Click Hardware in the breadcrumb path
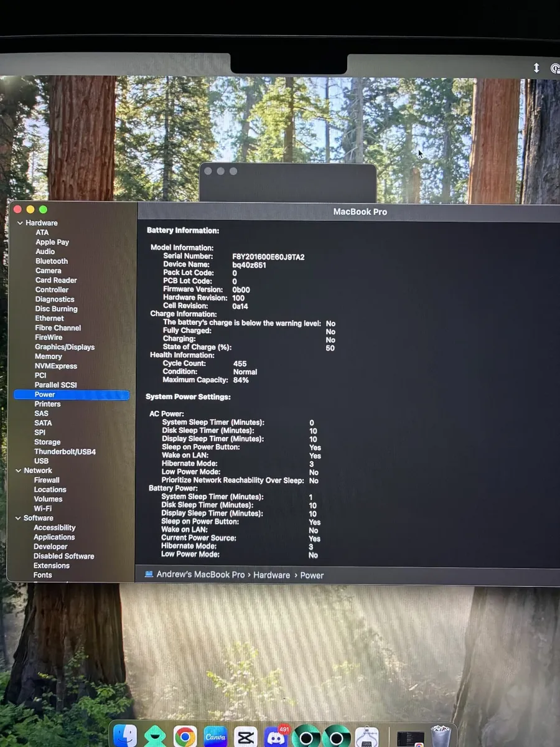The width and height of the screenshot is (560, 747). (x=272, y=575)
